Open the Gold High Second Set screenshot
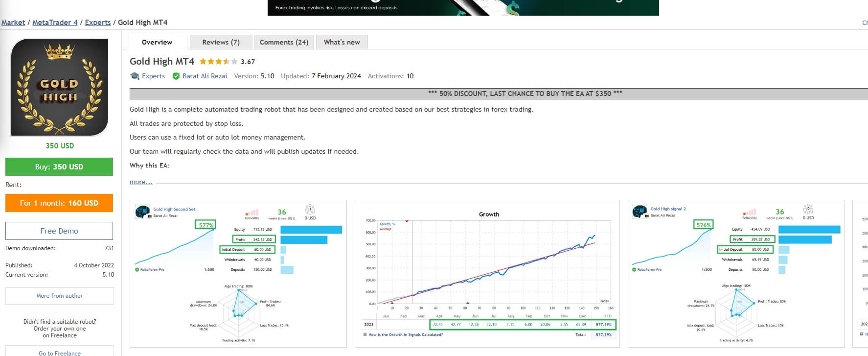 pos(238,274)
